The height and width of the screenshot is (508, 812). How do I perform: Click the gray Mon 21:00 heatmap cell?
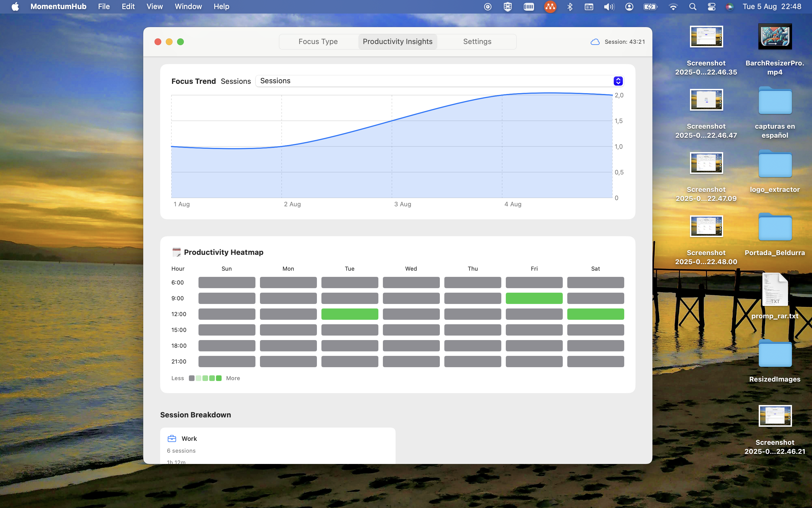point(288,361)
